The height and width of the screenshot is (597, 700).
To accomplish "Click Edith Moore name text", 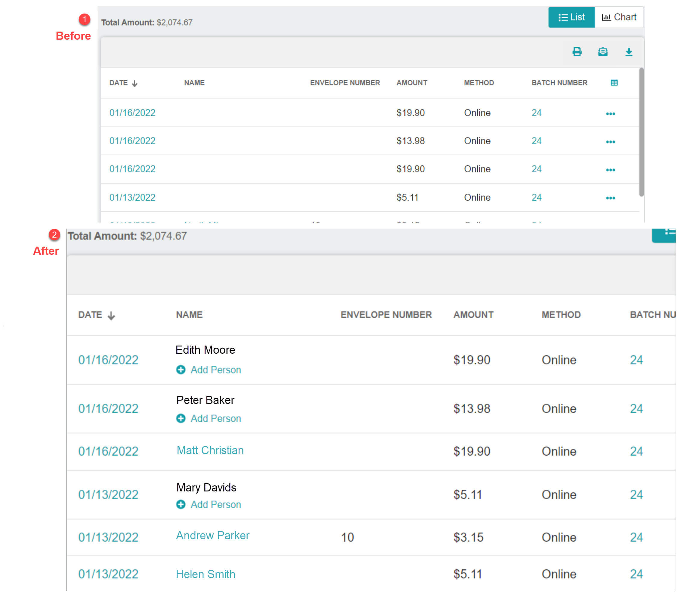I will (x=206, y=350).
